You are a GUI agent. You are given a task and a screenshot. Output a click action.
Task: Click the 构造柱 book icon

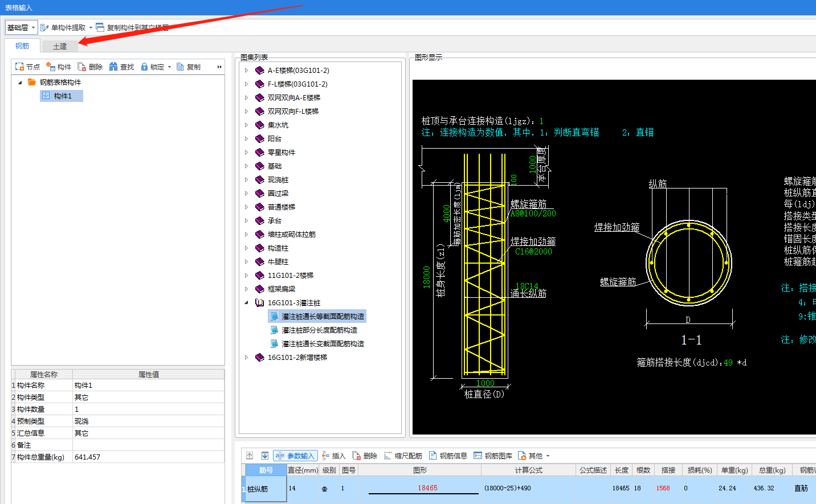point(260,248)
